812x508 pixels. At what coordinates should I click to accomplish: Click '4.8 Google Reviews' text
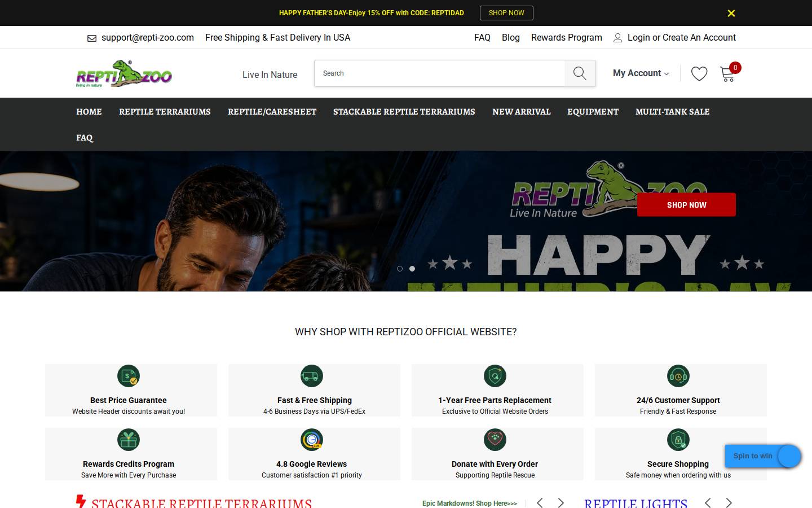tap(312, 464)
